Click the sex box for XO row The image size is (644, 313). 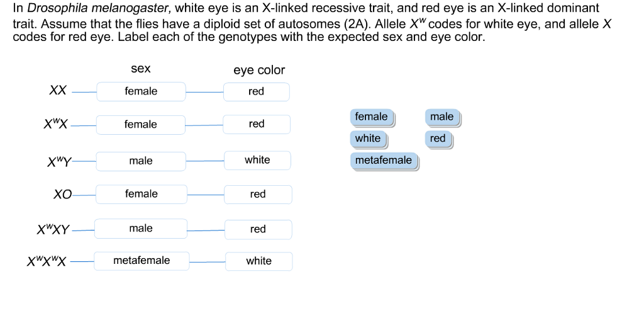click(x=142, y=194)
